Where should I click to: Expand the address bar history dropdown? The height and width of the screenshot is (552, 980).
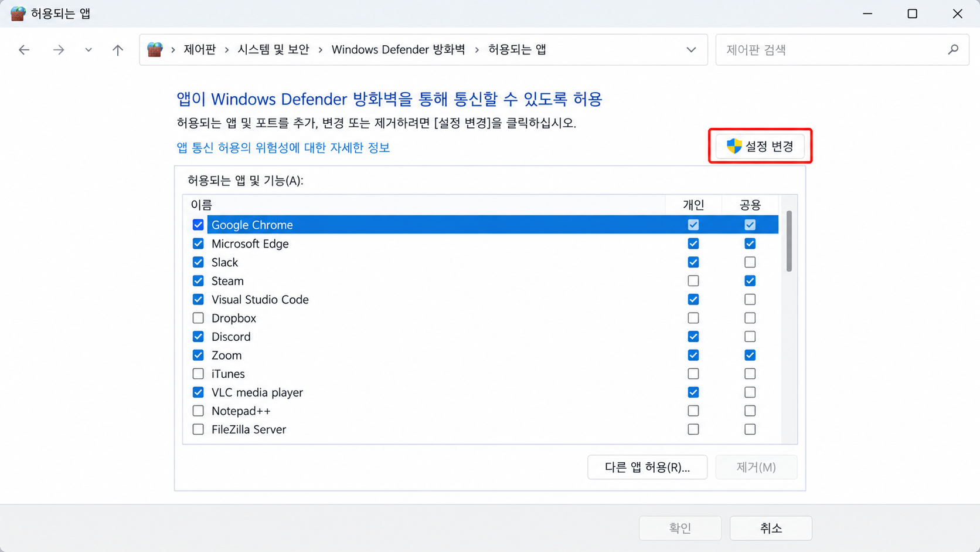(691, 50)
